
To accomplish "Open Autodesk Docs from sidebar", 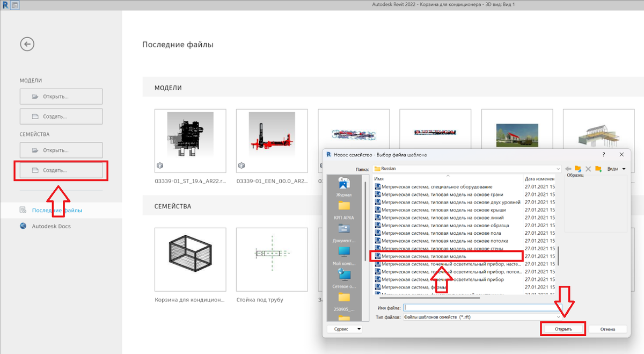I will tap(51, 226).
